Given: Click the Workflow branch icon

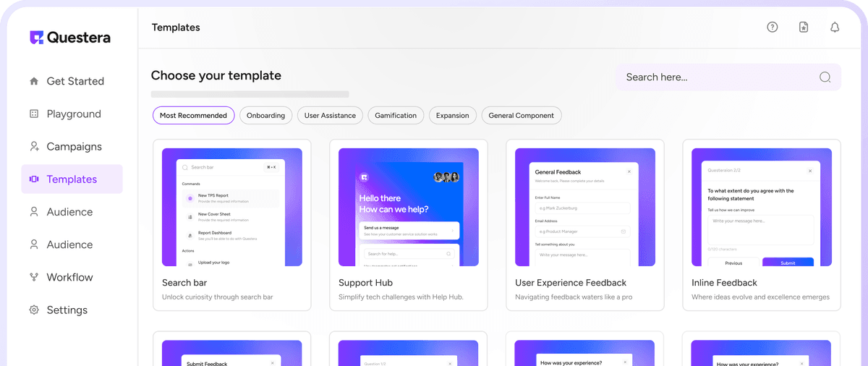Looking at the screenshot, I should [34, 277].
